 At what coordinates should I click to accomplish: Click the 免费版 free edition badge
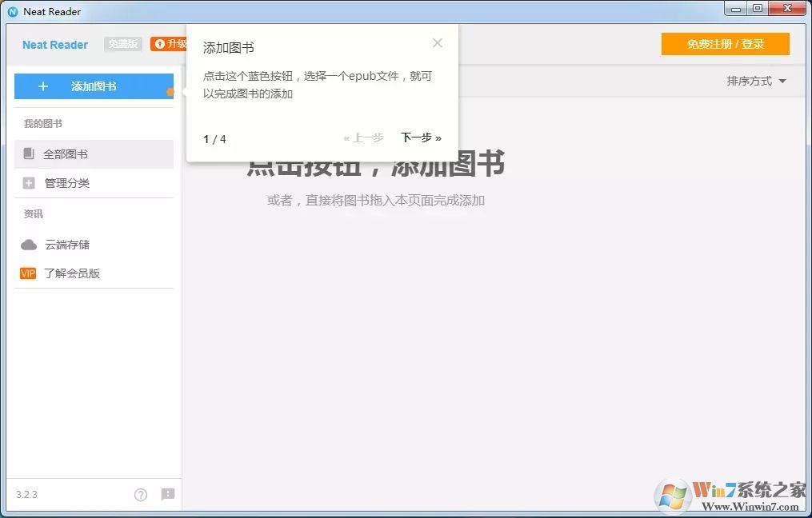tap(122, 44)
